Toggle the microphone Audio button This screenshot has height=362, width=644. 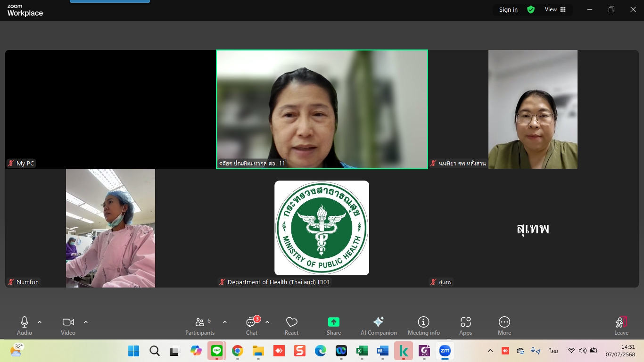pyautogui.click(x=25, y=326)
